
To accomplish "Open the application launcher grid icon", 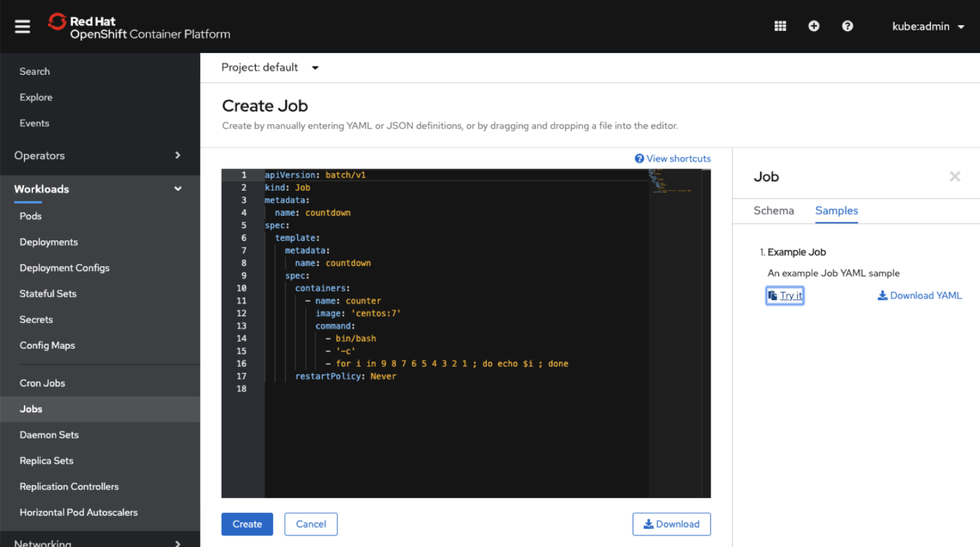I will pyautogui.click(x=780, y=26).
